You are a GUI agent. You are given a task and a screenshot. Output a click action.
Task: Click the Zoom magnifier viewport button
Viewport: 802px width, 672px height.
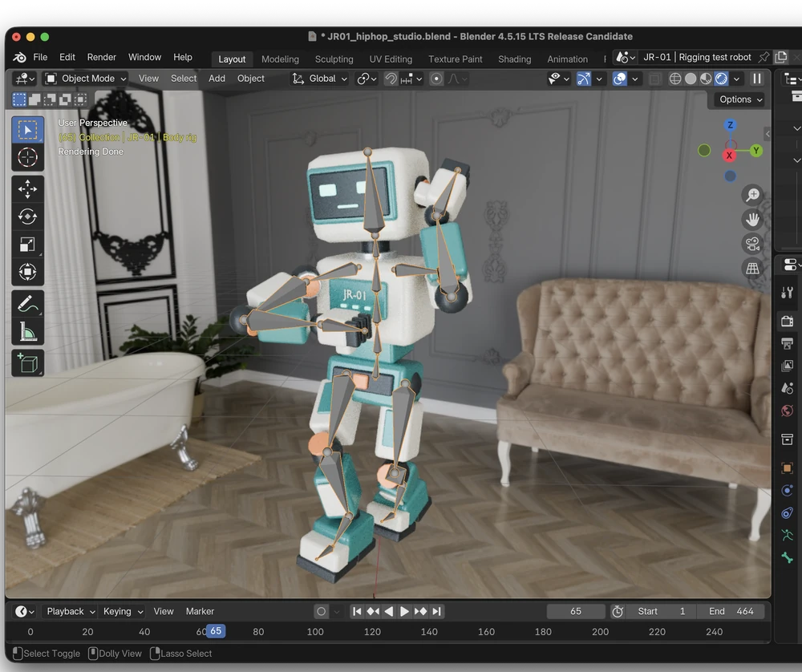(752, 195)
